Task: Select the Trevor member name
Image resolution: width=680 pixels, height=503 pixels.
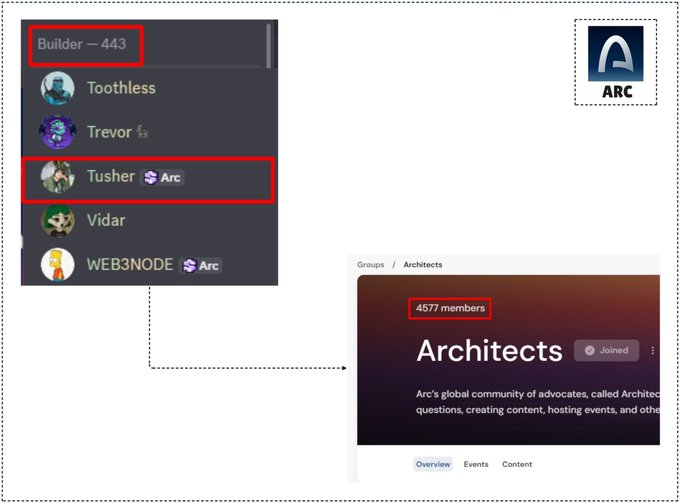Action: (x=109, y=132)
